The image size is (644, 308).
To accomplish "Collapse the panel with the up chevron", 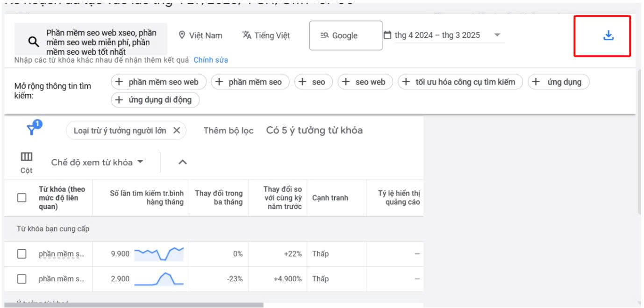I will [183, 162].
